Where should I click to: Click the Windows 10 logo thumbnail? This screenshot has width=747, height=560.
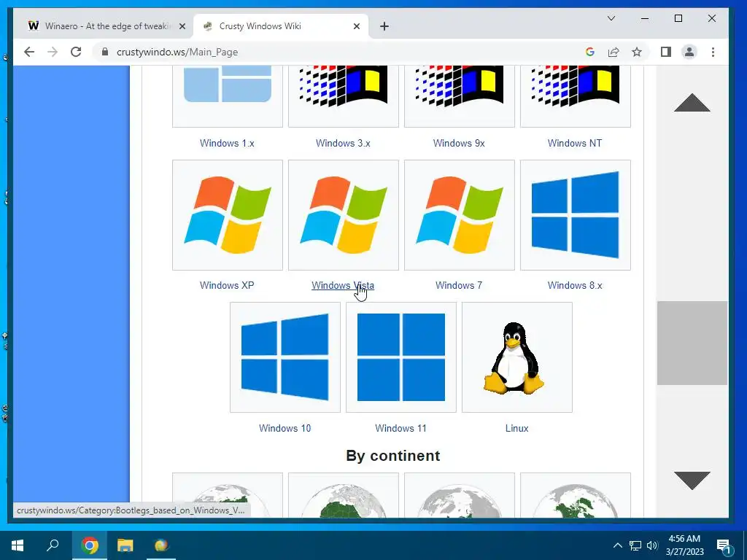pyautogui.click(x=285, y=357)
